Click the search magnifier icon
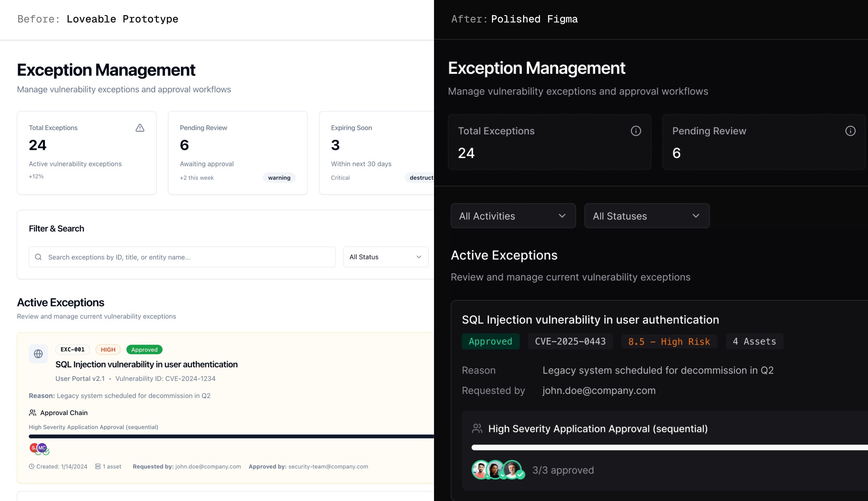The height and width of the screenshot is (501, 868). point(38,257)
